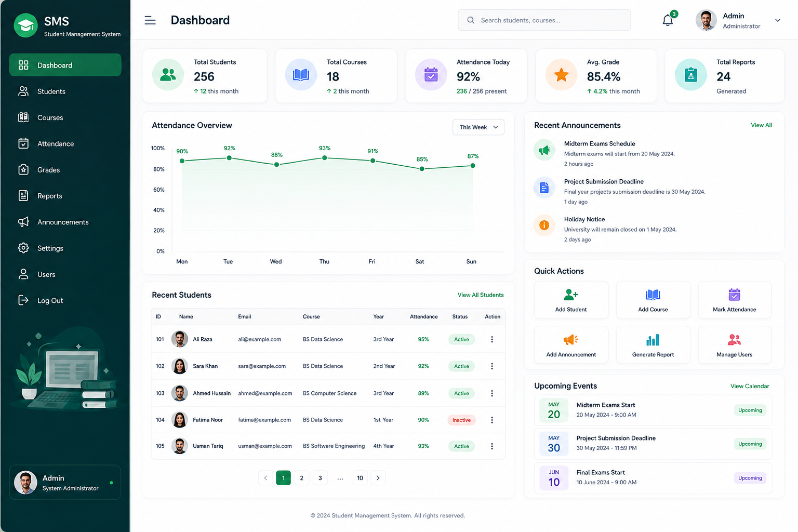Click the Generate Report chart icon
Screen dimensions: 798x532
tap(653, 340)
